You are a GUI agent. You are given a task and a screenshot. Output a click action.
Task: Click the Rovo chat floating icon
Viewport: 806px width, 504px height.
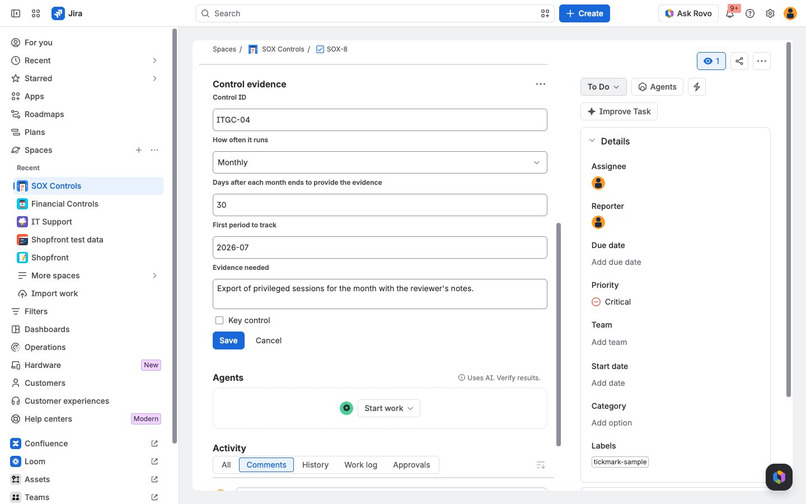tap(779, 477)
